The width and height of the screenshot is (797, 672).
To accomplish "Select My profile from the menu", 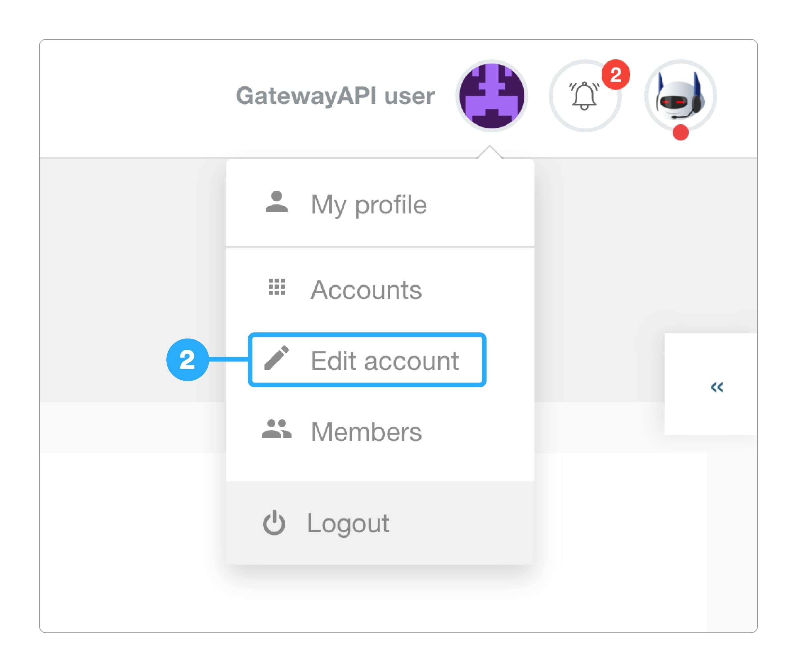I will coord(368,204).
